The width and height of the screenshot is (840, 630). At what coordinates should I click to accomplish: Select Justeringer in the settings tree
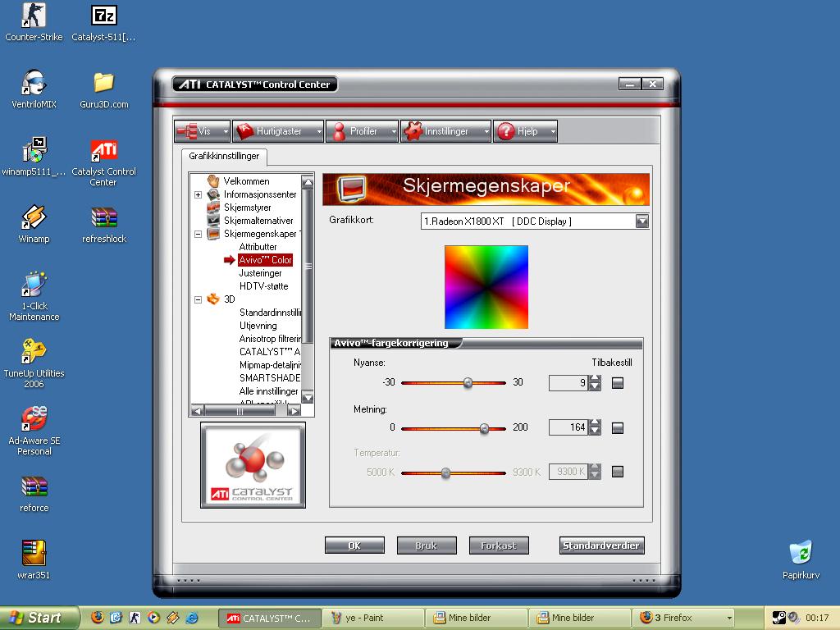260,272
